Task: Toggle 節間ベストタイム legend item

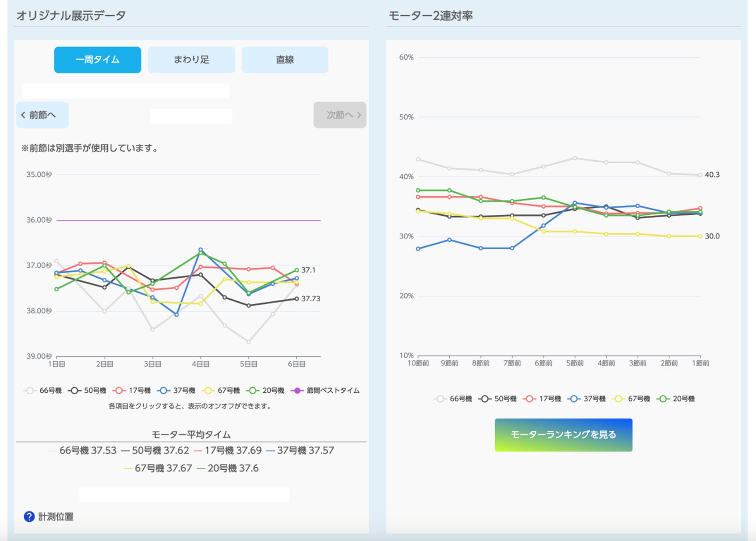Action: (x=325, y=390)
